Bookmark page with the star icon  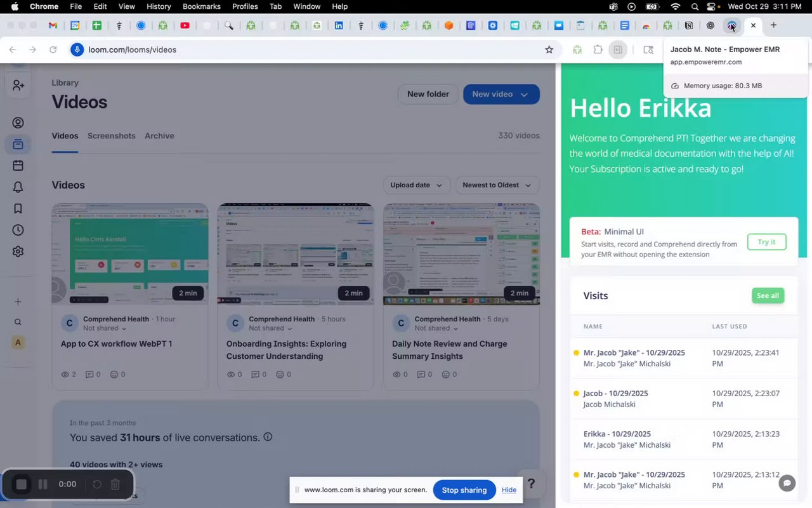point(549,50)
